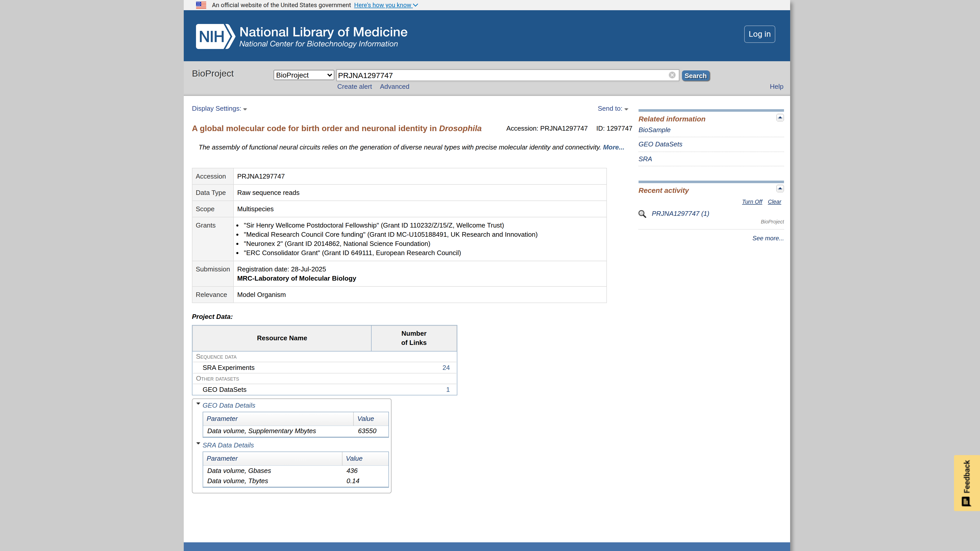Viewport: 980px width, 551px height.
Task: Click the Log in button
Action: tap(759, 34)
